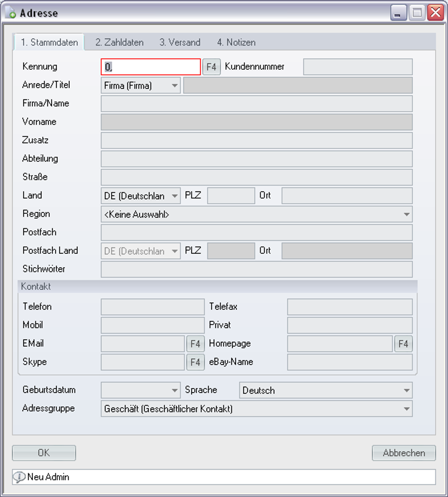Click the Adresse window title icon
448x497 pixels.
(x=11, y=13)
